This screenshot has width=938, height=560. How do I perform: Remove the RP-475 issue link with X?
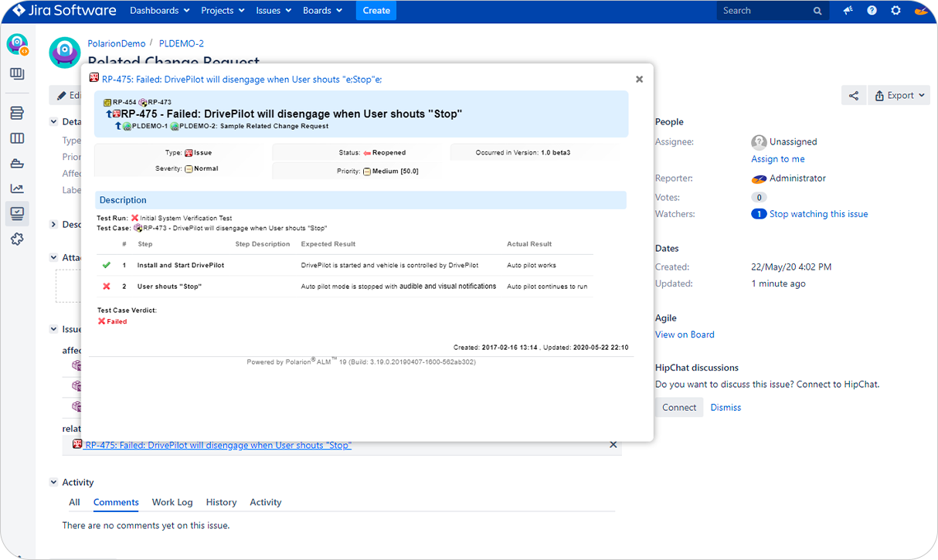(613, 445)
